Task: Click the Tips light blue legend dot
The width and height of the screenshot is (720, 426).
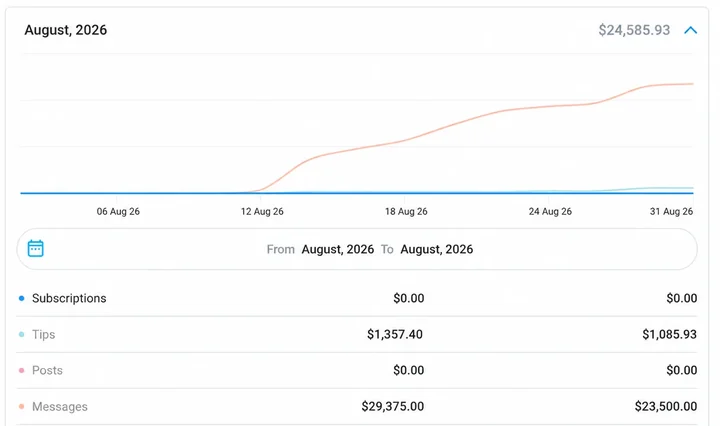Action: click(21, 334)
